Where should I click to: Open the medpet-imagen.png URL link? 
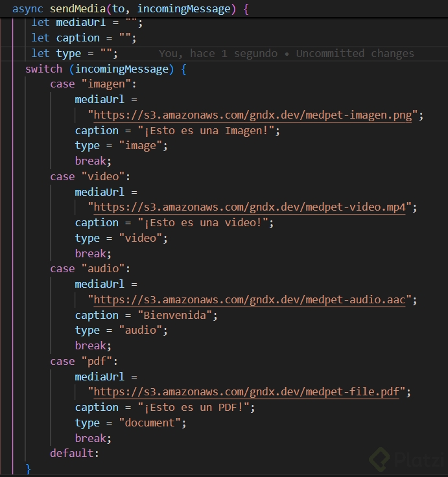[x=253, y=115]
